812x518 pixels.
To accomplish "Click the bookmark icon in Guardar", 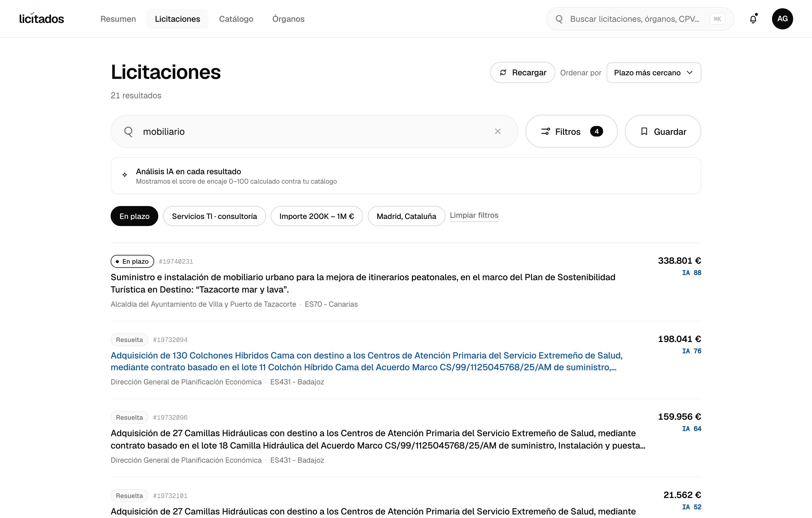I will tap(644, 131).
